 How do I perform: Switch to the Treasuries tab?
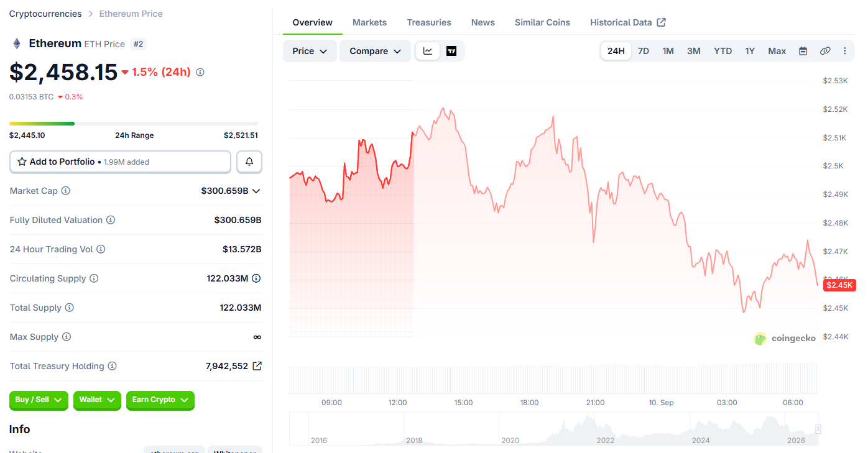(x=429, y=22)
